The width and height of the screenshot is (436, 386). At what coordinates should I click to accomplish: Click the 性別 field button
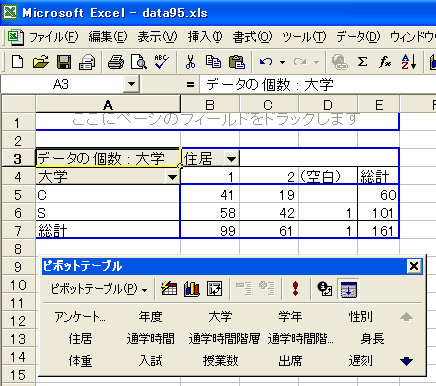point(361,316)
